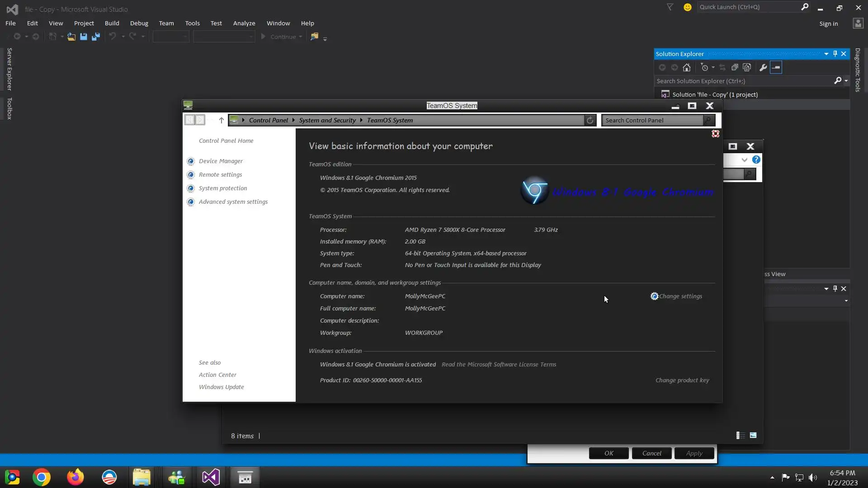Viewport: 868px width, 488px height.
Task: Open Properties wrench in Solution Explorer
Action: pos(763,67)
